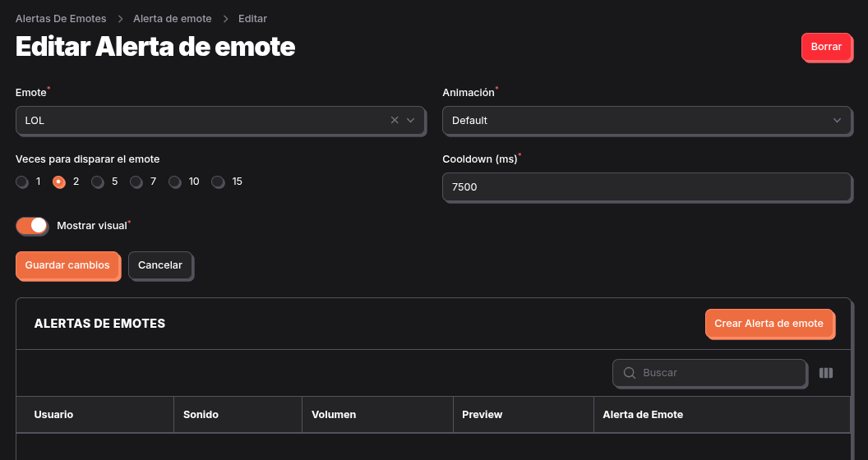868x460 pixels.
Task: Clear the LOL emote selection
Action: tap(395, 120)
